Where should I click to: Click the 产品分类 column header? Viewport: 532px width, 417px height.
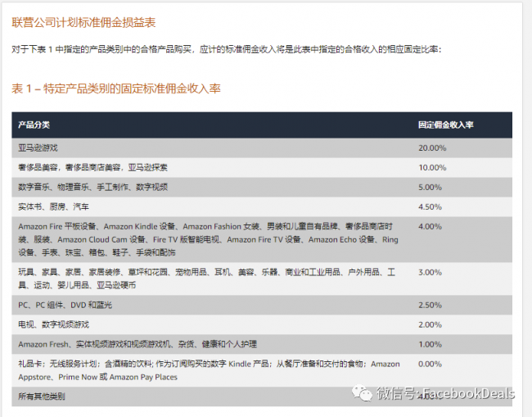(x=34, y=125)
